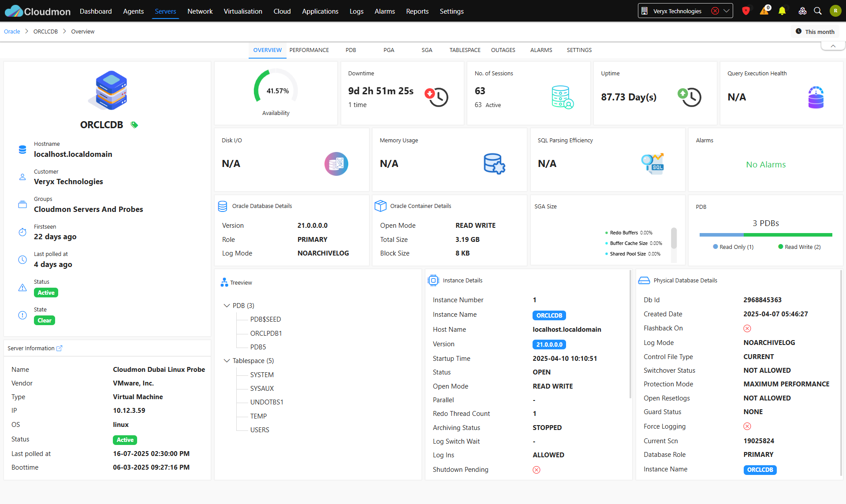Collapse the Tablespace (5) tree node

tap(227, 360)
